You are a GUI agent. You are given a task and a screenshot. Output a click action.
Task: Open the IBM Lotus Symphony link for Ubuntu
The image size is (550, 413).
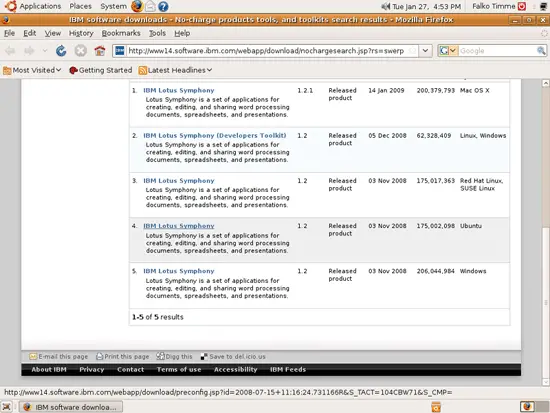[x=179, y=226]
